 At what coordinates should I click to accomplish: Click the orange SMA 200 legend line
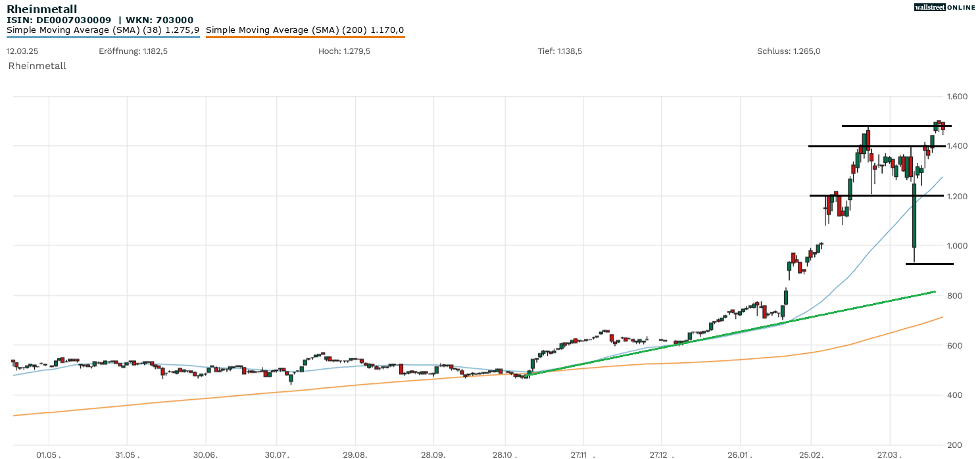305,37
